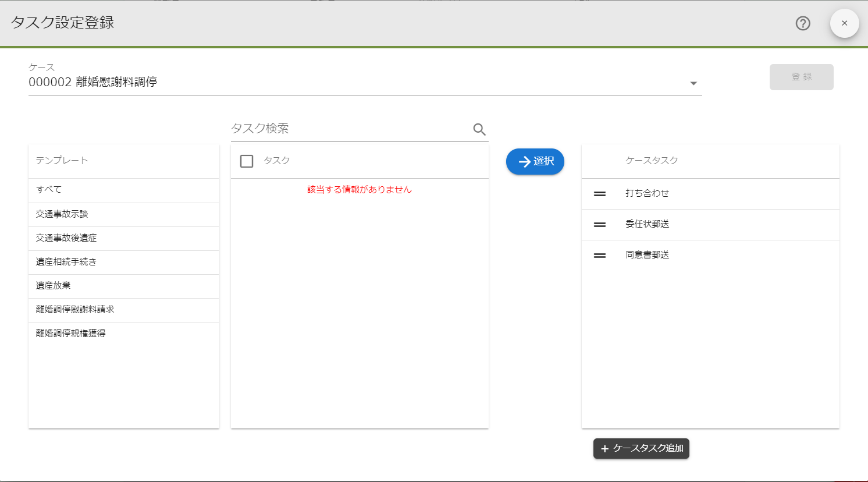Click the drag handle beside 委任状郵送
The height and width of the screenshot is (482, 868).
click(599, 224)
